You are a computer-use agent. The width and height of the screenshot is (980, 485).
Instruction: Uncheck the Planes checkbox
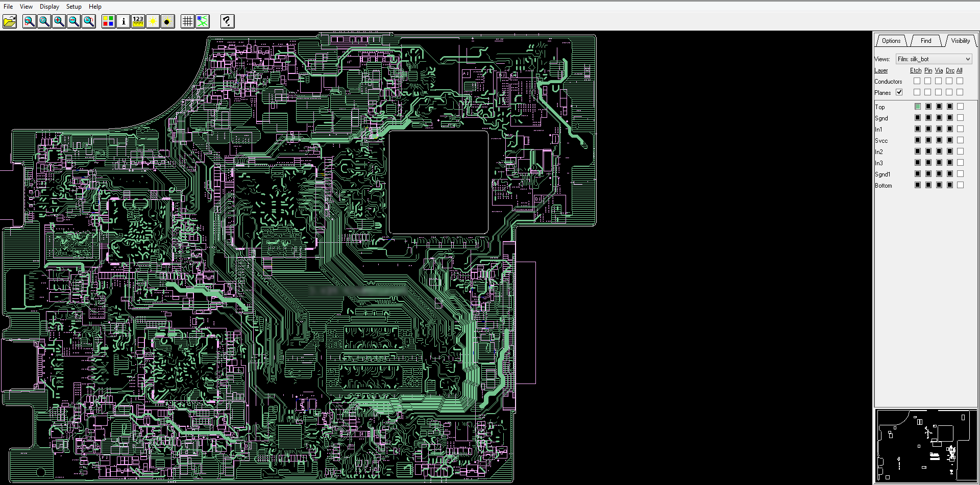[x=899, y=92]
